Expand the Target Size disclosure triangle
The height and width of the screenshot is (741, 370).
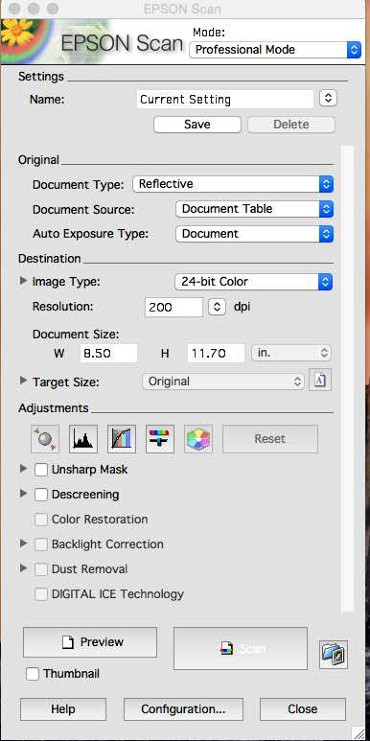[23, 380]
